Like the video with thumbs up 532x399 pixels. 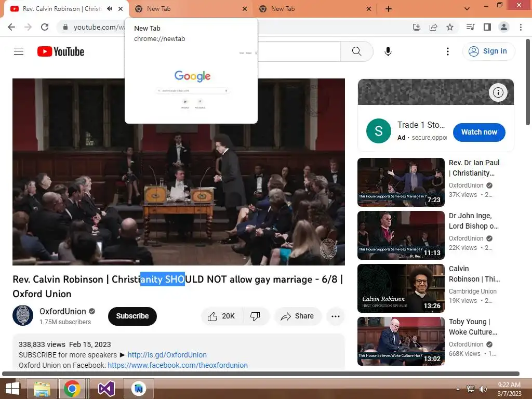click(x=222, y=316)
